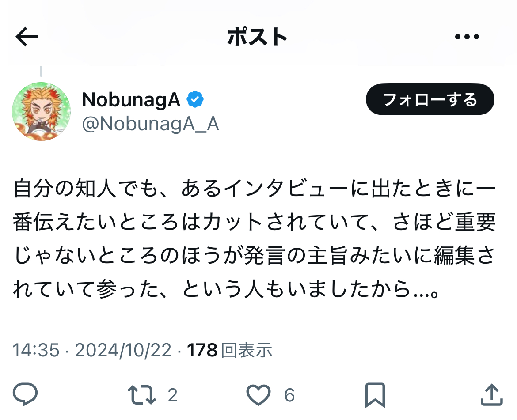Open NobunagA's profile picture

coord(41,112)
